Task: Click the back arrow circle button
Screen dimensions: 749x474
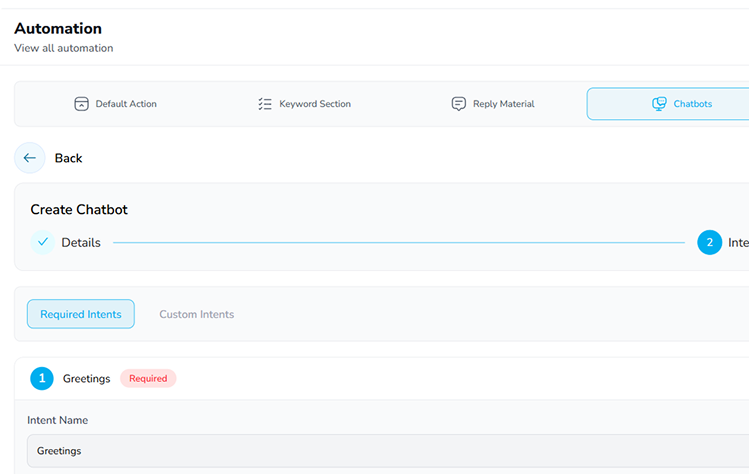Action: [x=30, y=158]
